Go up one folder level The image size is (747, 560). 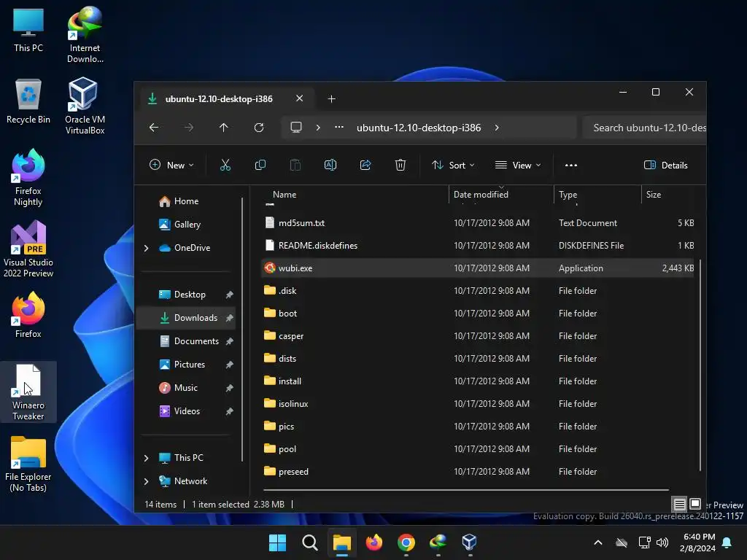[223, 128]
